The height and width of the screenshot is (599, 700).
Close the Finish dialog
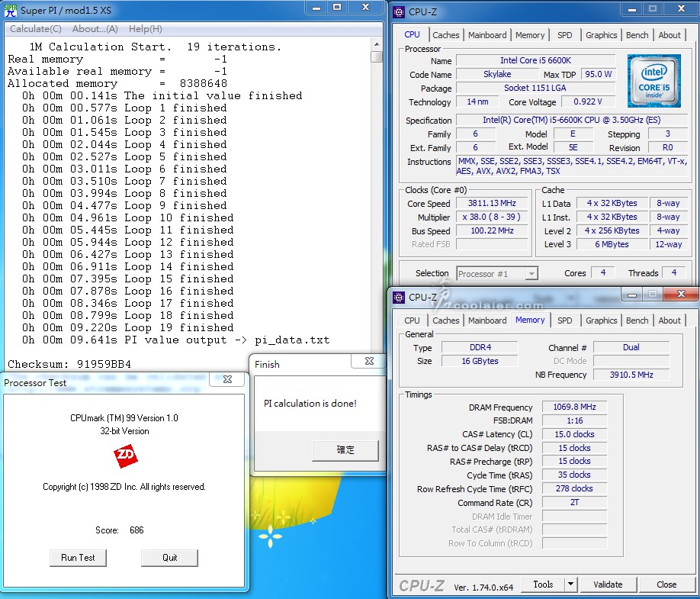click(369, 361)
